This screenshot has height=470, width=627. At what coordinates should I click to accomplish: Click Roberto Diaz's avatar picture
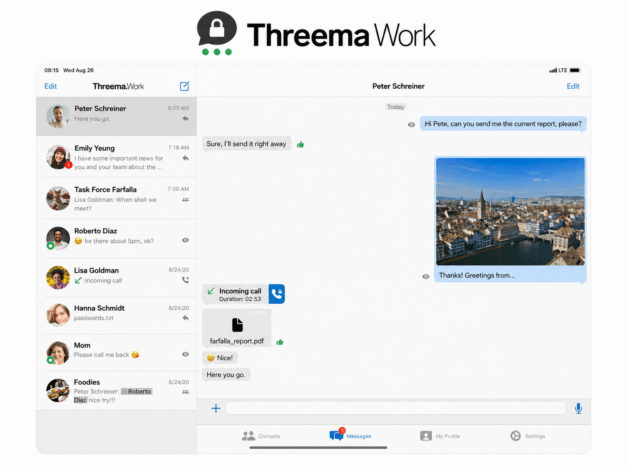point(58,238)
